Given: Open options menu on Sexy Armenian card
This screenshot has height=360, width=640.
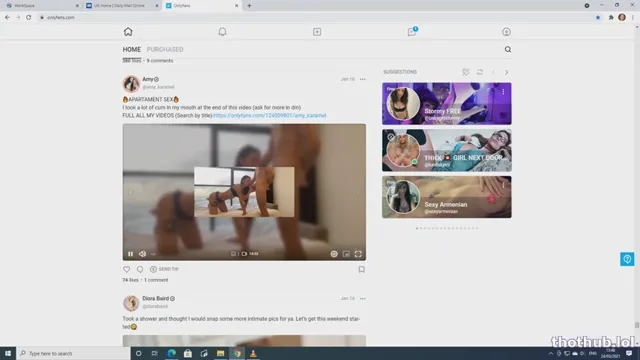Looking at the screenshot, I should point(503,185).
